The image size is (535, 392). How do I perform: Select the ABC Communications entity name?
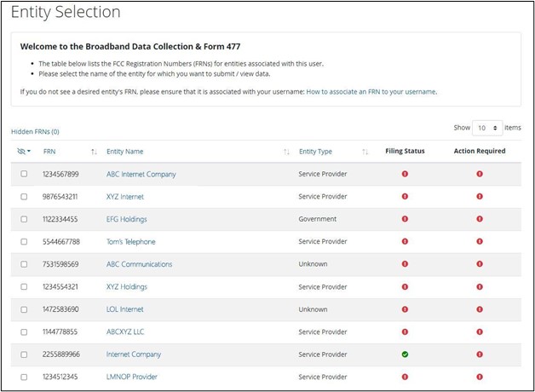(x=139, y=264)
